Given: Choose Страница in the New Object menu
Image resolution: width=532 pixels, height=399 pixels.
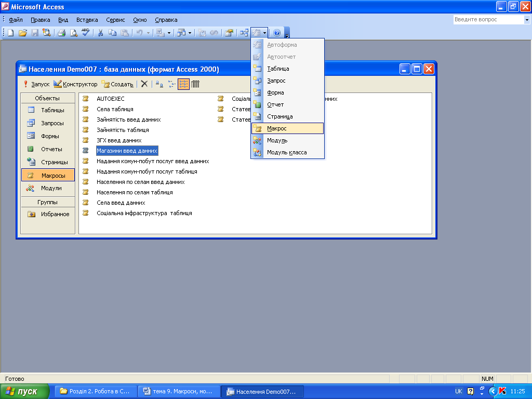Looking at the screenshot, I should pos(287,116).
